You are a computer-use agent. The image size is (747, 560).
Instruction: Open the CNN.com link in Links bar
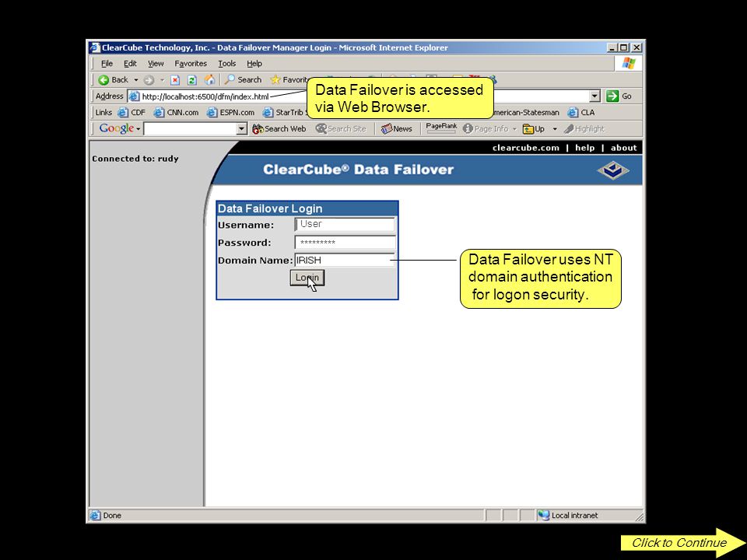[176, 112]
